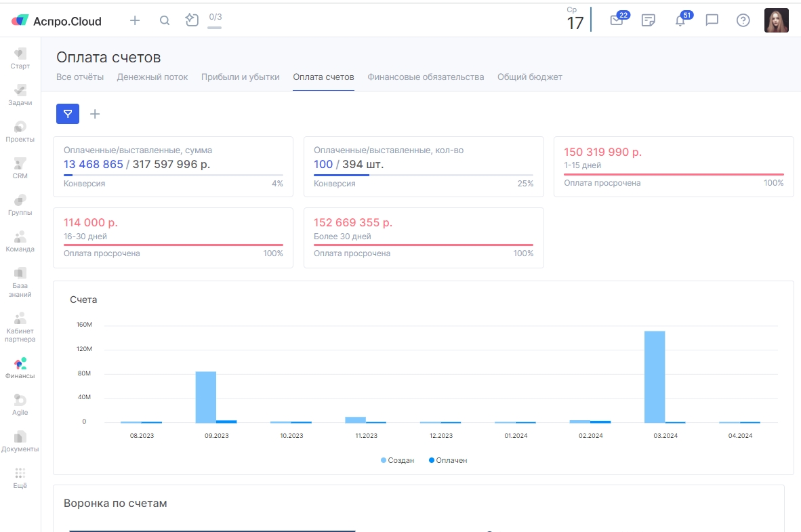Open the help question mark icon

(743, 20)
